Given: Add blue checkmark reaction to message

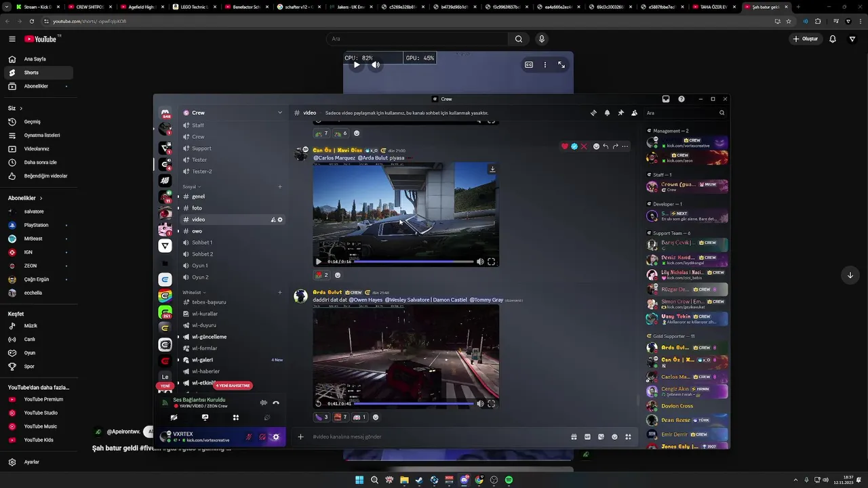Looking at the screenshot, I should point(574,146).
